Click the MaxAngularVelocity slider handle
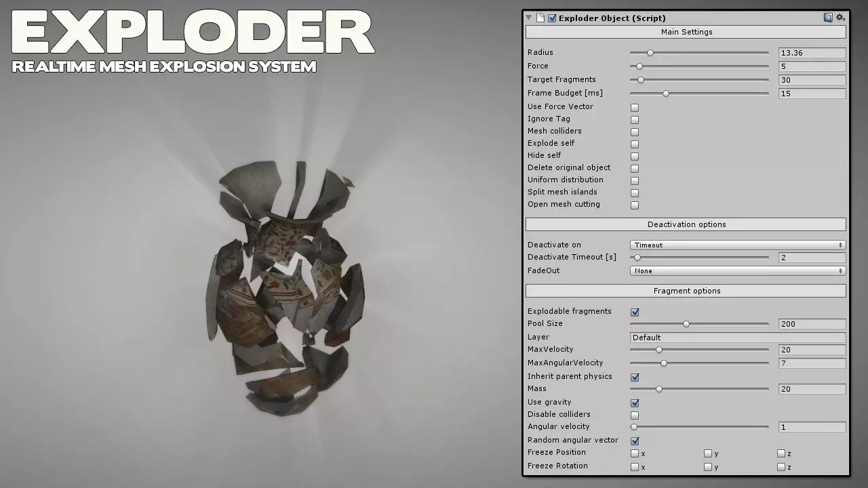Screen dimensions: 868x488 point(663,363)
